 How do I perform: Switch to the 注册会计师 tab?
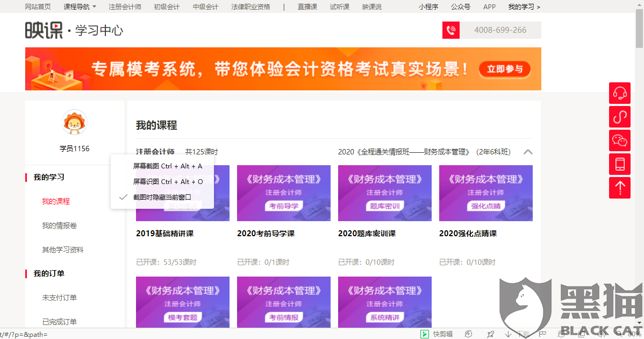coord(125,7)
